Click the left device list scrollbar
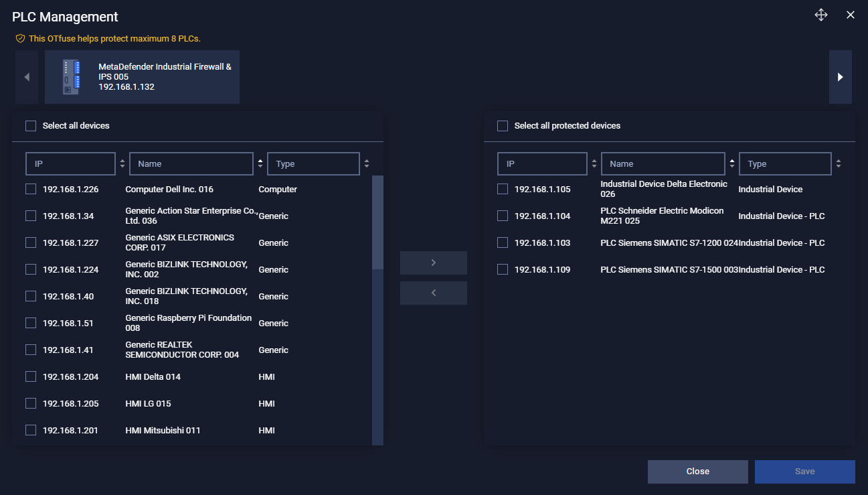The height and width of the screenshot is (495, 868). pos(377,222)
